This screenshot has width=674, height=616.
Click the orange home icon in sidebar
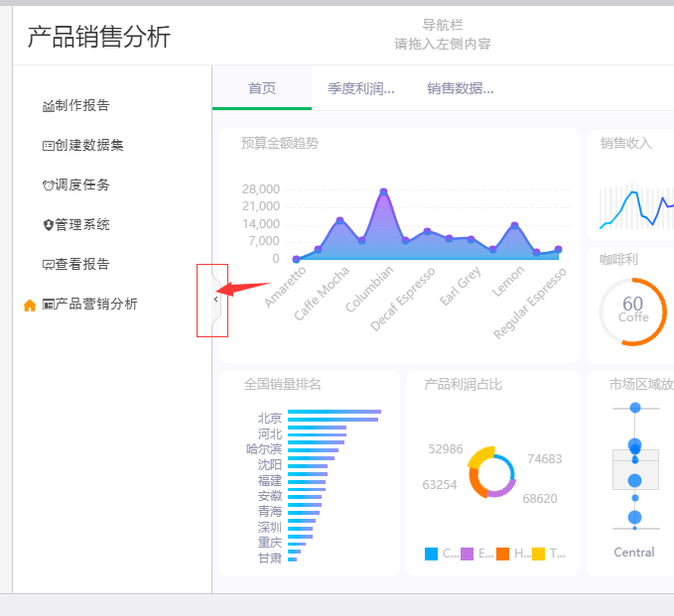[30, 306]
